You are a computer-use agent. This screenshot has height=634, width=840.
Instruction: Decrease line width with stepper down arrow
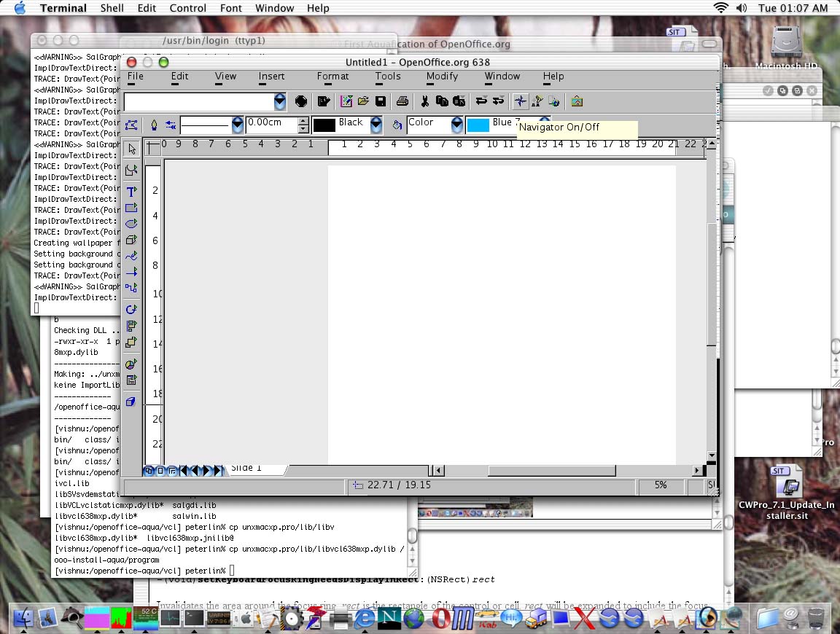303,129
